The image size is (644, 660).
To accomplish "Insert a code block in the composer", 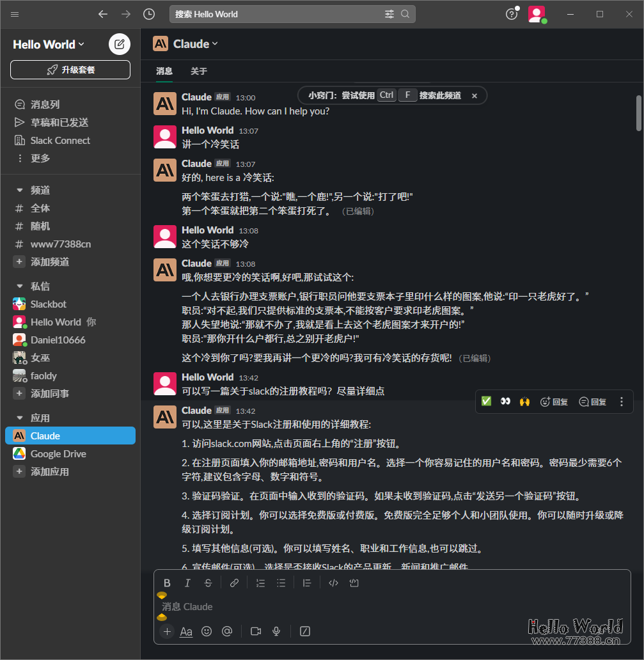I will click(x=354, y=583).
